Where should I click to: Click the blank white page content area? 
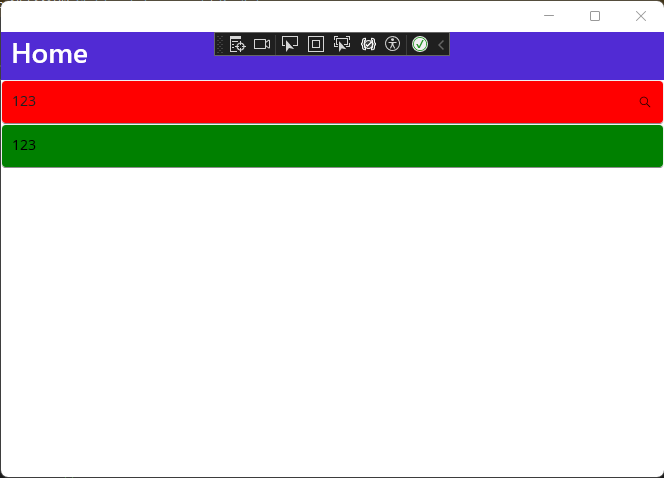coord(332,322)
